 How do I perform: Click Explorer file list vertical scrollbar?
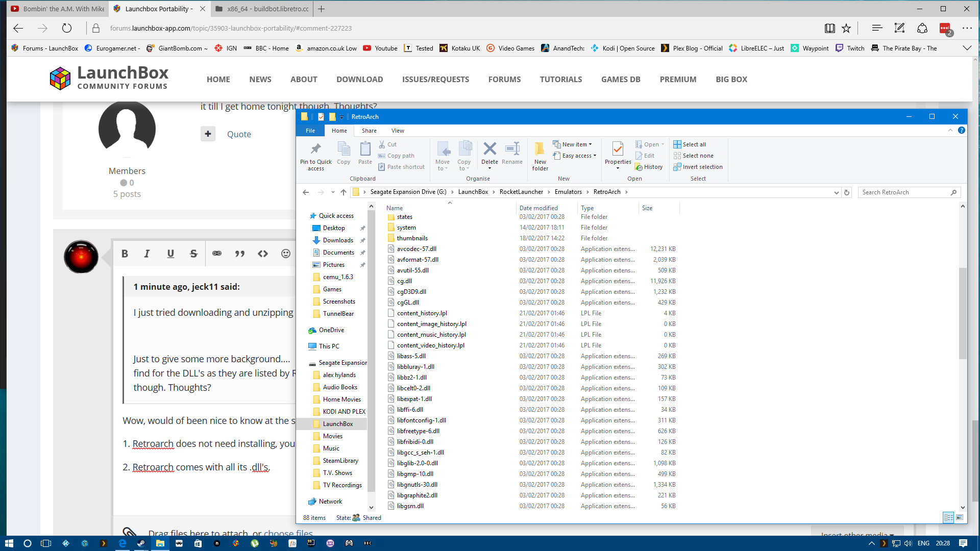(963, 313)
